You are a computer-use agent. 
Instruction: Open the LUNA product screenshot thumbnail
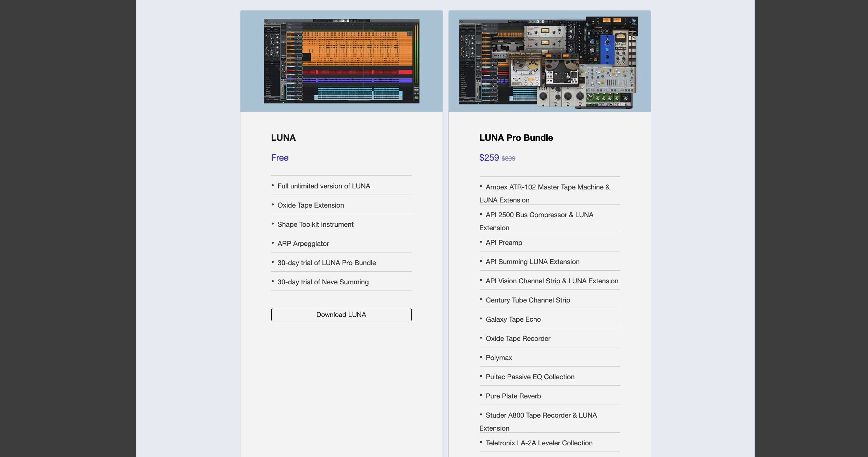342,61
